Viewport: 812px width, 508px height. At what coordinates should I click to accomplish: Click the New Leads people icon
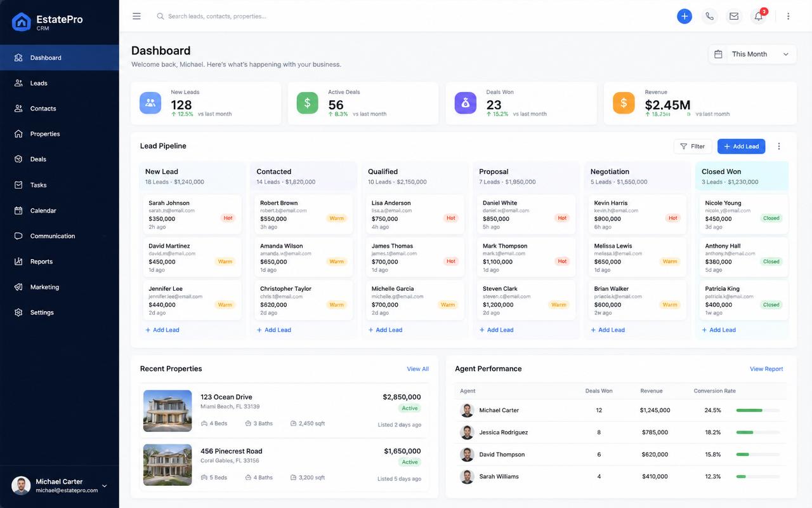(150, 103)
